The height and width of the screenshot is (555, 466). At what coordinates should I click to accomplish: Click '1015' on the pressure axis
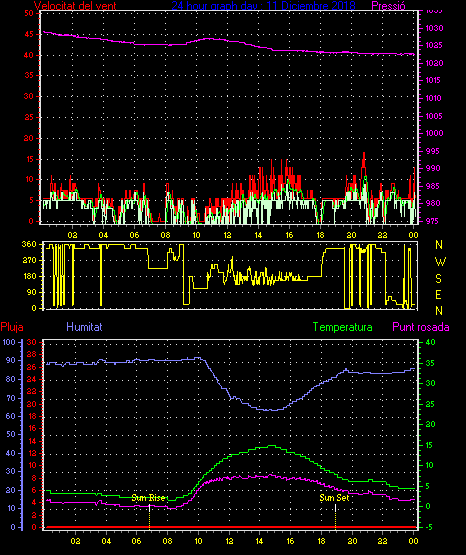pyautogui.click(x=433, y=80)
